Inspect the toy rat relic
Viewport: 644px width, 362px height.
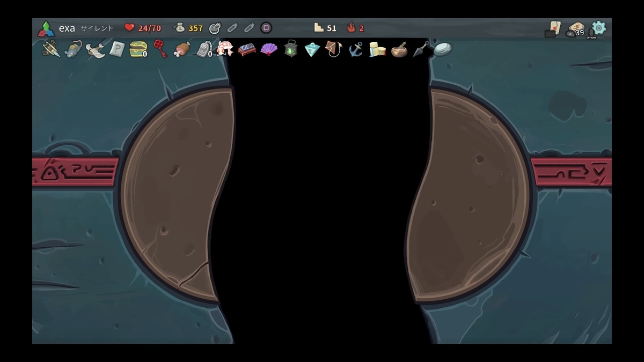pos(73,49)
